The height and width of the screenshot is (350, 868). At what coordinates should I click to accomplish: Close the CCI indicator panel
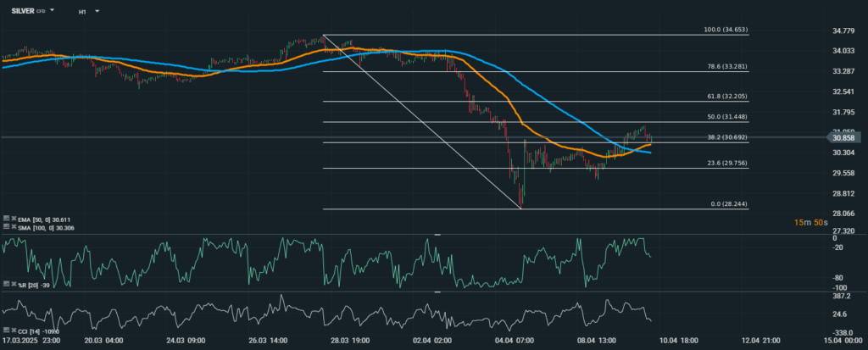[12, 328]
